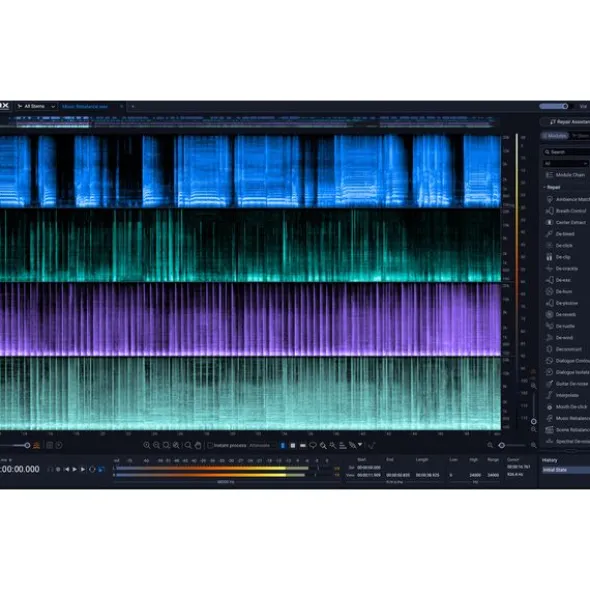Click play selection button
The height and width of the screenshot is (591, 590).
[x=83, y=469]
